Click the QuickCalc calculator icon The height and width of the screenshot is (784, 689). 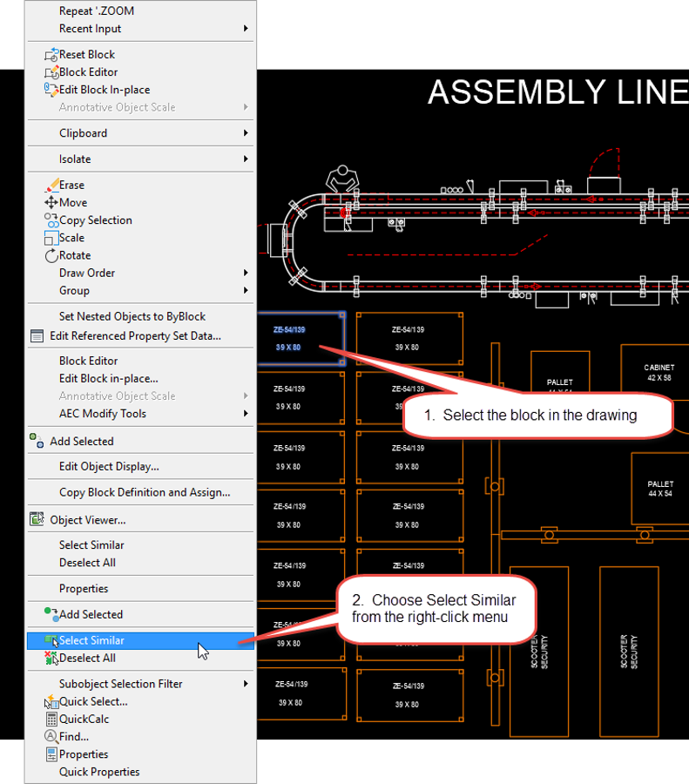tap(51, 719)
